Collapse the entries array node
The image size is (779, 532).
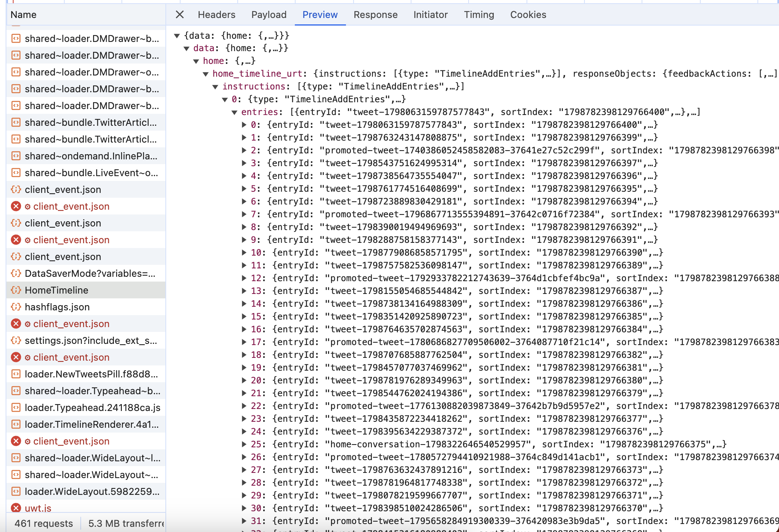click(234, 112)
